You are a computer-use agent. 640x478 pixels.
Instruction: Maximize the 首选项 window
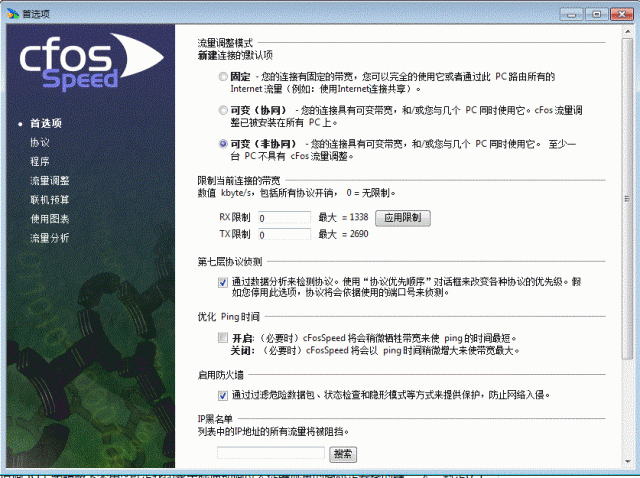pyautogui.click(x=597, y=14)
